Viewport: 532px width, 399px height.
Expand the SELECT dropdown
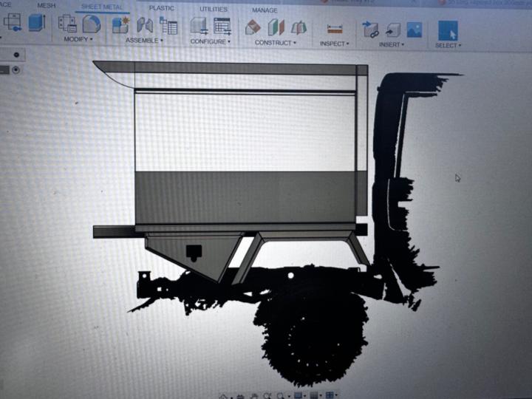click(449, 46)
